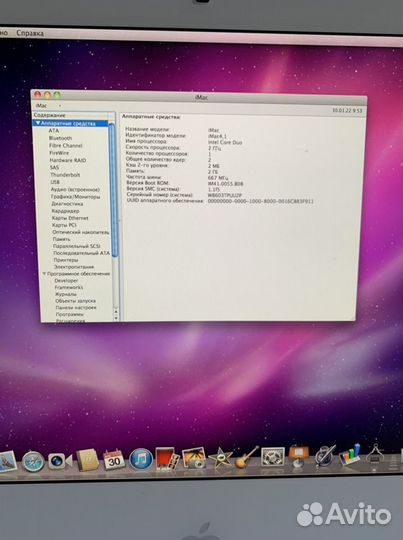Image resolution: width=403 pixels, height=540 pixels.
Task: Click the green zoom window button
Action: coord(57,95)
